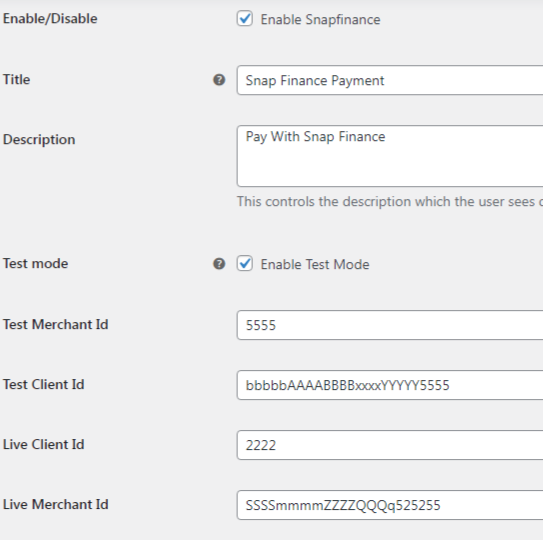Screen dimensions: 543x540
Task: Click the Title row label
Action: [16, 79]
